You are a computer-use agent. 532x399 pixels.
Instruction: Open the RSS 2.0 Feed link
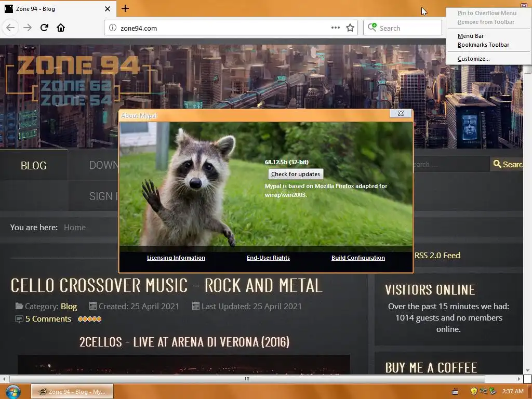click(437, 255)
